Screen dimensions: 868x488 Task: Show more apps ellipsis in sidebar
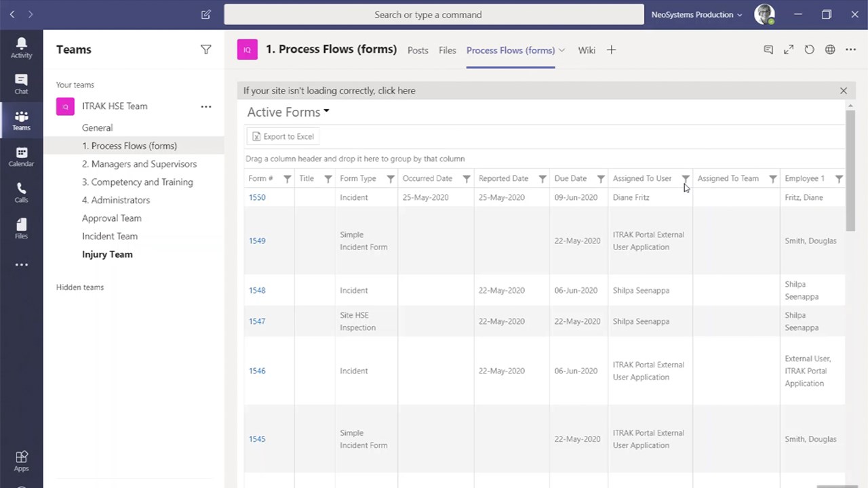point(21,265)
